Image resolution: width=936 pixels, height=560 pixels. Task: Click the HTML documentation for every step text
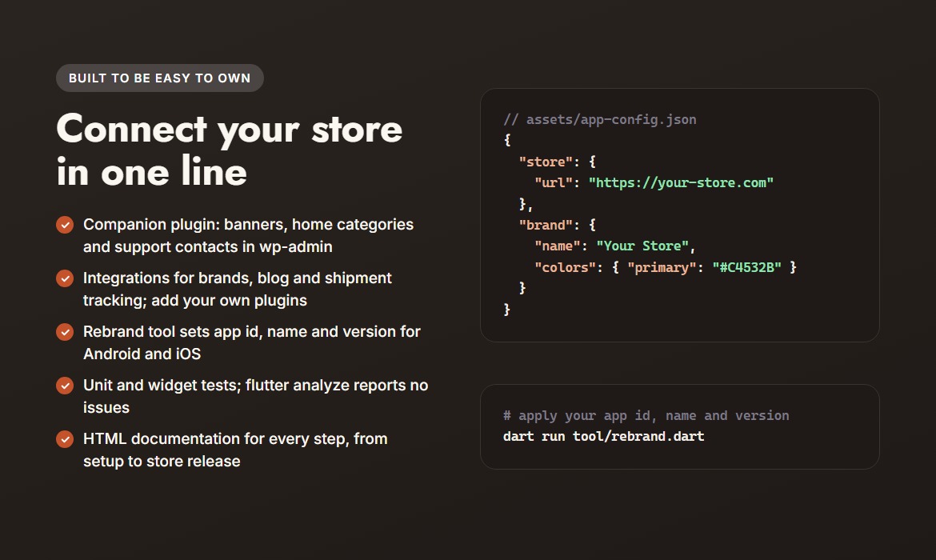pyautogui.click(x=235, y=450)
